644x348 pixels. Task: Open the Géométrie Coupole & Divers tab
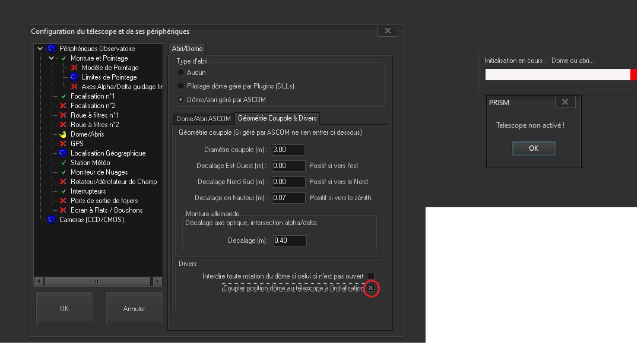pyautogui.click(x=277, y=119)
